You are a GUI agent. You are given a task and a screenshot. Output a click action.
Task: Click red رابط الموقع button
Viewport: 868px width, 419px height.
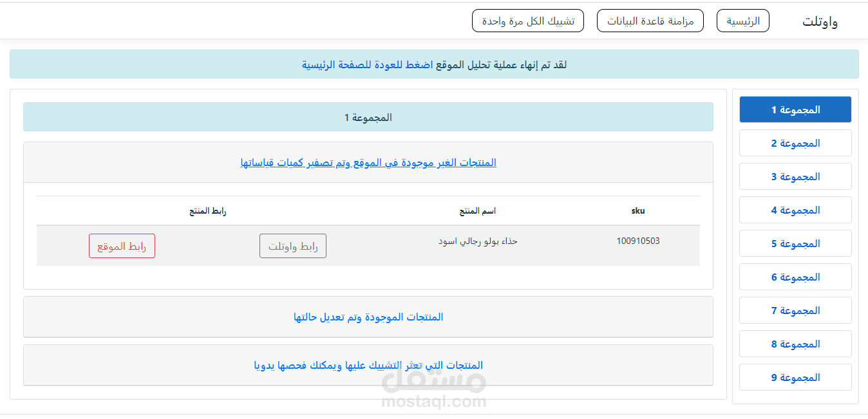122,246
